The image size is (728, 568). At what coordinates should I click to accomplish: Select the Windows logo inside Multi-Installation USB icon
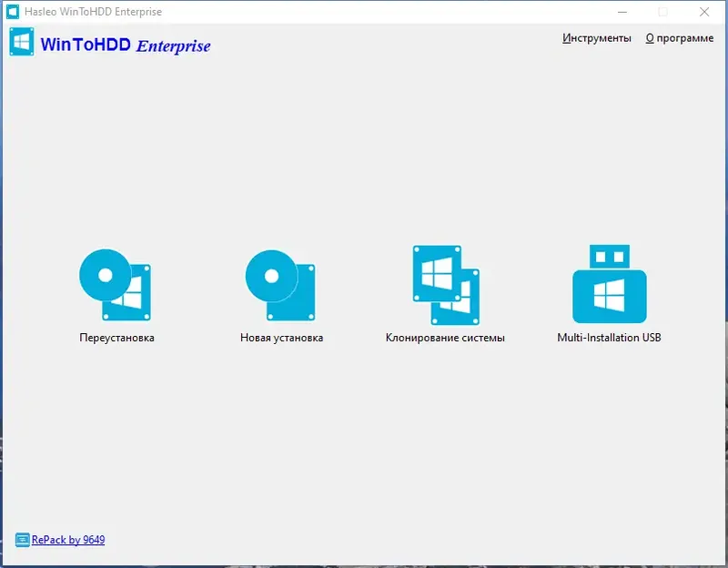[608, 294]
